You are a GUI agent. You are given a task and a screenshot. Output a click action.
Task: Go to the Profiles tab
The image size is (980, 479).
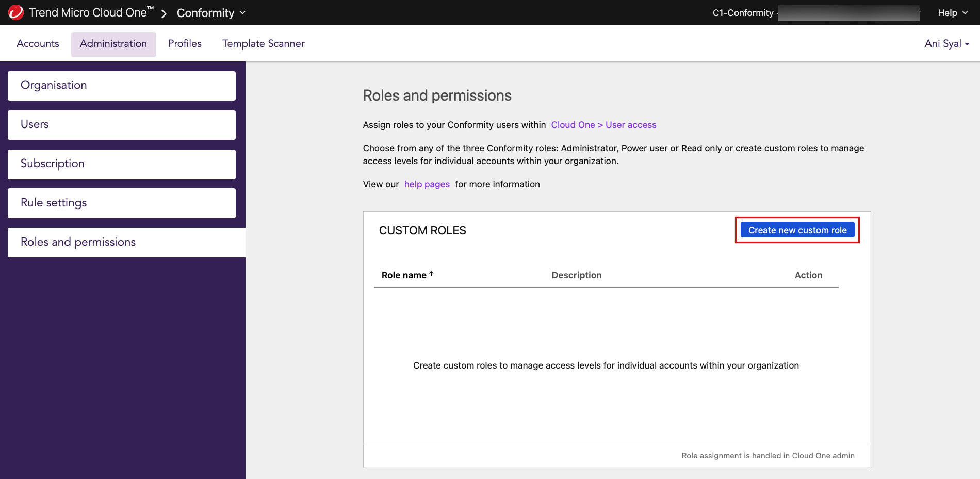click(x=185, y=44)
